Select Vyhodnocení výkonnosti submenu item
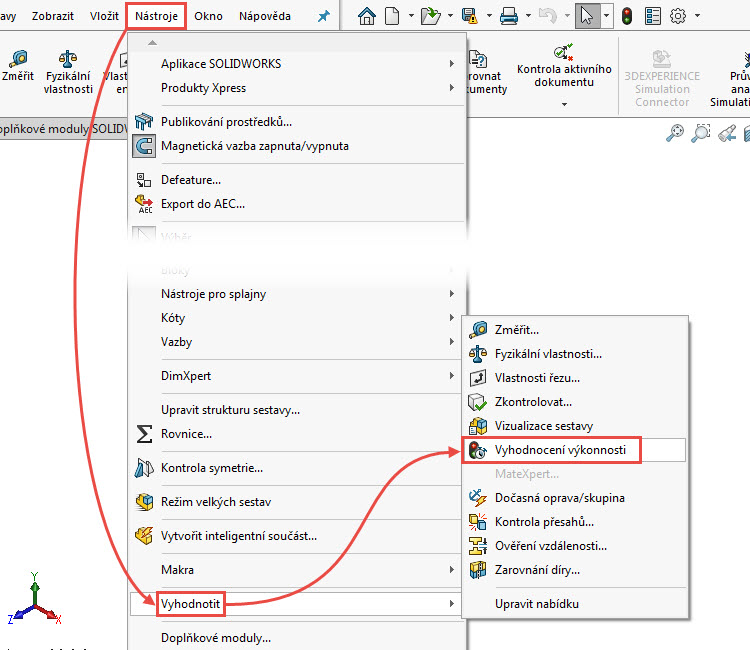This screenshot has height=650, width=750. (x=575, y=450)
